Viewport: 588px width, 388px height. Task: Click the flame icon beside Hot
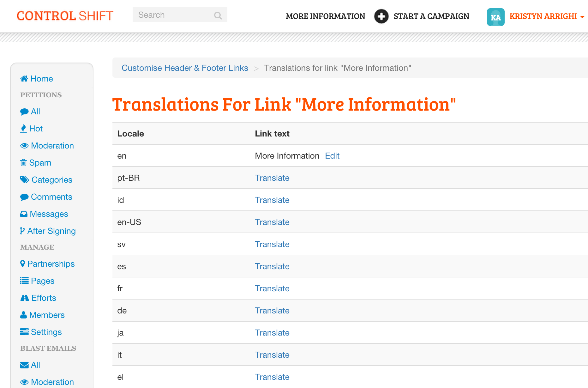(x=23, y=129)
